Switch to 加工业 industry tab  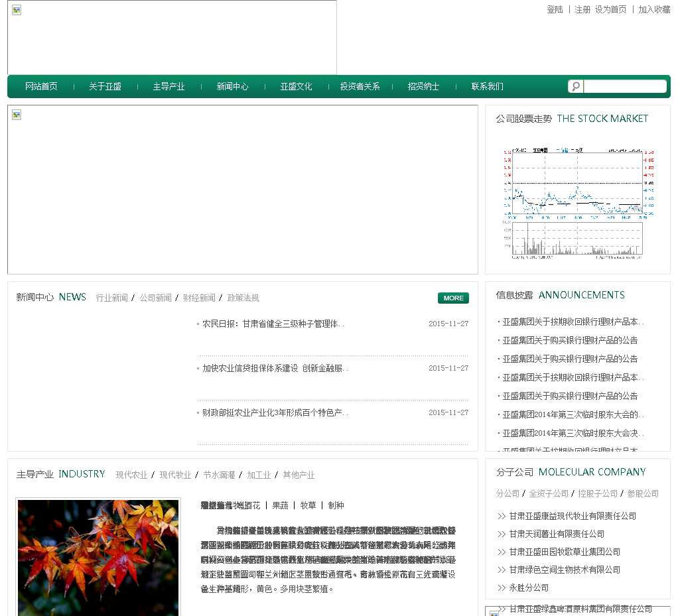[259, 475]
